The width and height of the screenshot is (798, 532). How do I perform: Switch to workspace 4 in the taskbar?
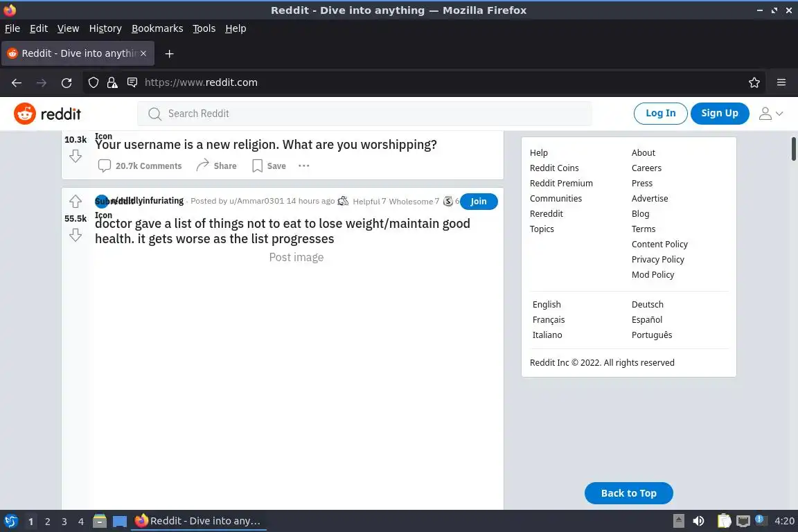pos(80,522)
